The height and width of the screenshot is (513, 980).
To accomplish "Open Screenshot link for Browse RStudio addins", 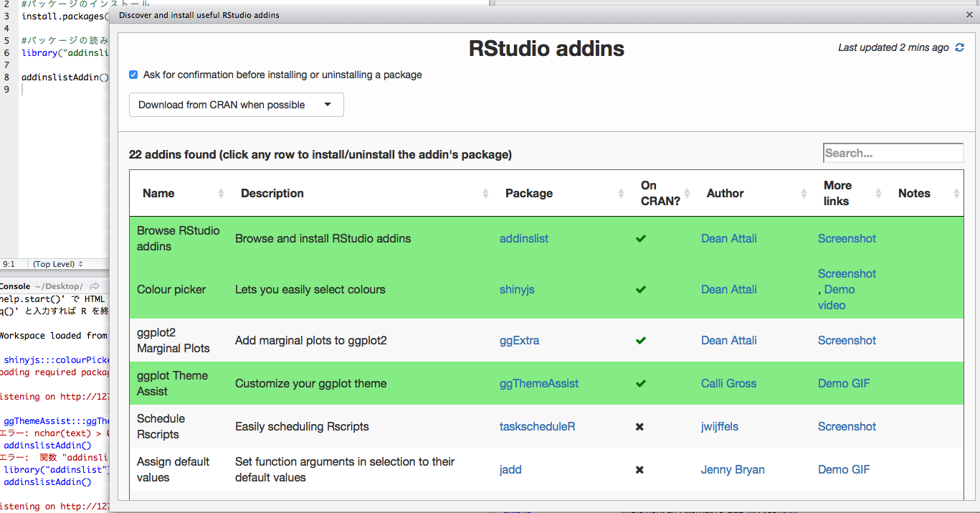I will 847,238.
